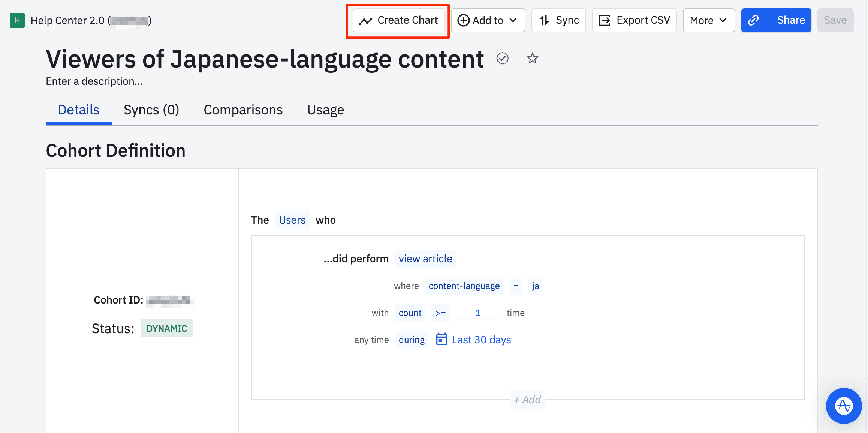Image resolution: width=868 pixels, height=433 pixels.
Task: Click the official verified checkmark badge
Action: pyautogui.click(x=502, y=59)
